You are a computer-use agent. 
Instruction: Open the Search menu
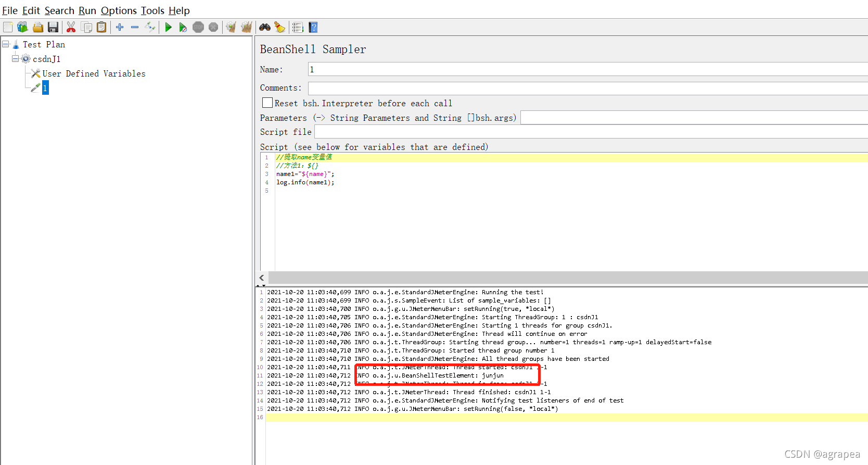click(59, 10)
